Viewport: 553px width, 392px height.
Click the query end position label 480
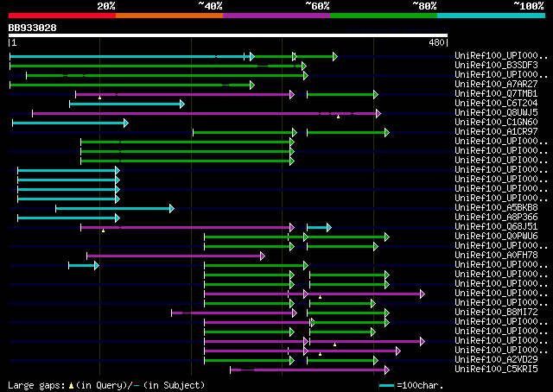pyautogui.click(x=436, y=42)
